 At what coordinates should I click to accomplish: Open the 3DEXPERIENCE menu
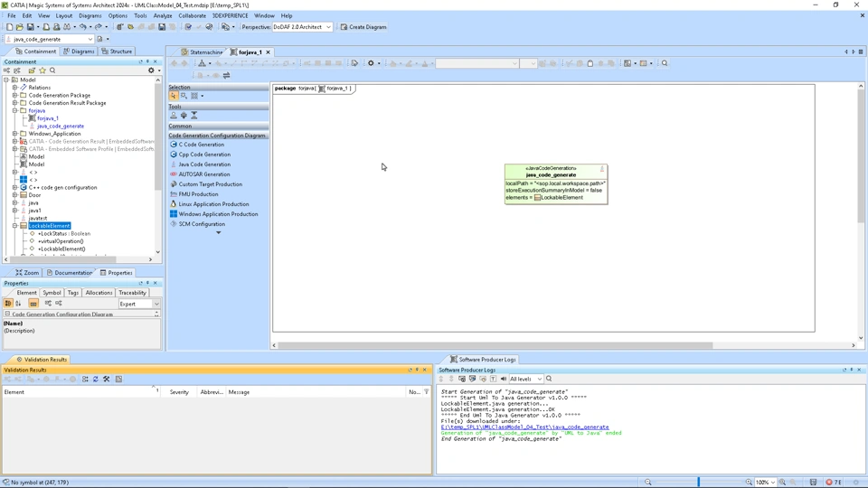pyautogui.click(x=231, y=15)
